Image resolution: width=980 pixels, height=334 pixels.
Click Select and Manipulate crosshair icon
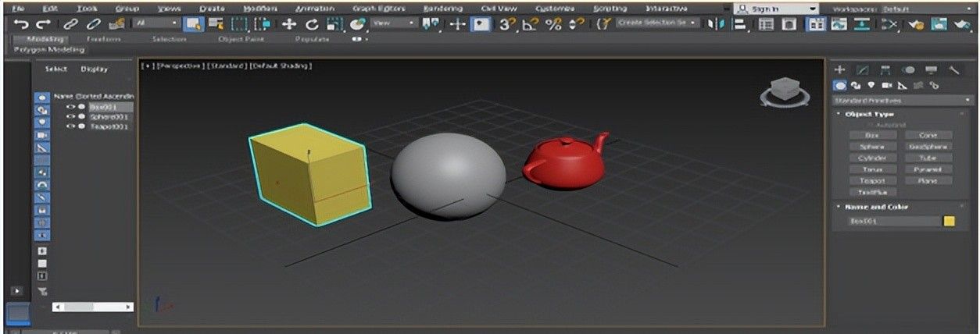pos(459,25)
